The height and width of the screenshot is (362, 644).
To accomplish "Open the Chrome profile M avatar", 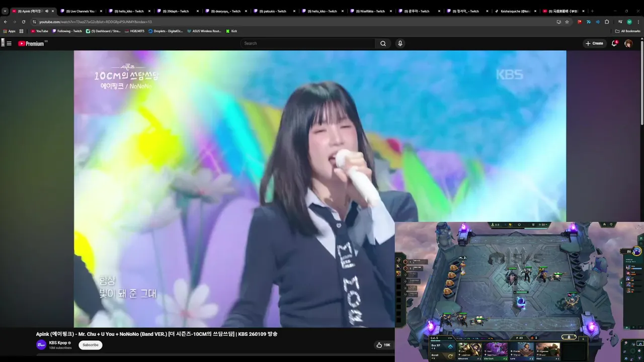I will pos(629,22).
